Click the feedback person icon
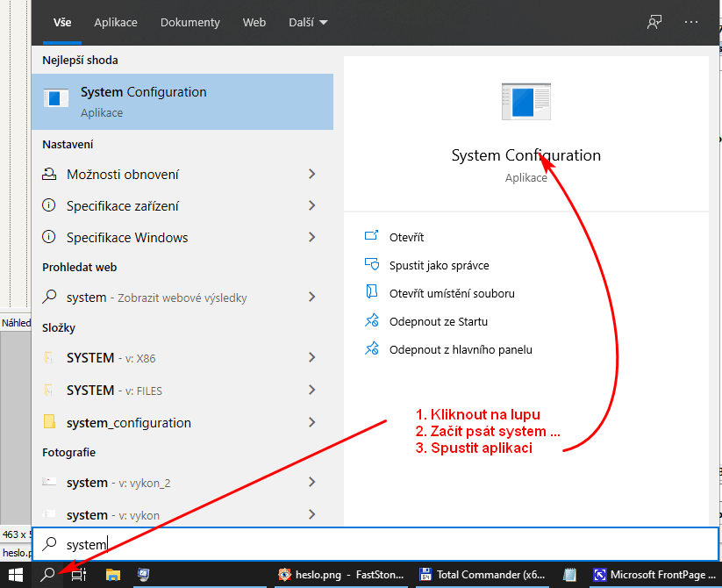Viewport: 722px width, 588px height. point(654,23)
